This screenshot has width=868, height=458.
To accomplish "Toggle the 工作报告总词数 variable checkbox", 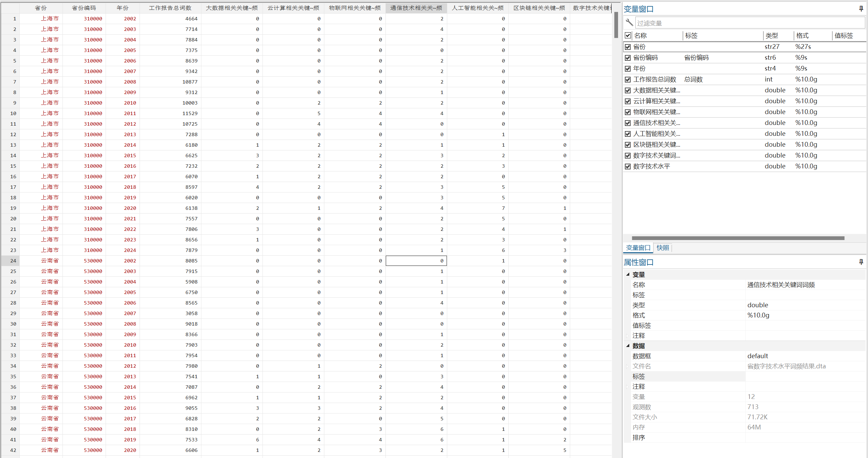I will pos(628,79).
